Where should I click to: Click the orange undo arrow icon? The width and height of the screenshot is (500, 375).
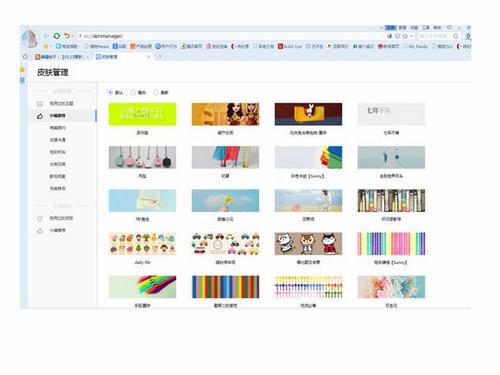[67, 36]
